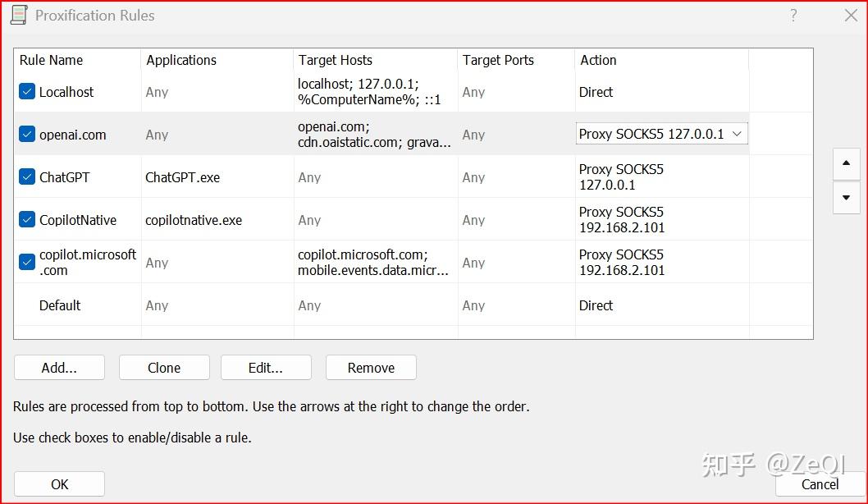Click the Rule Name column header

(52, 60)
